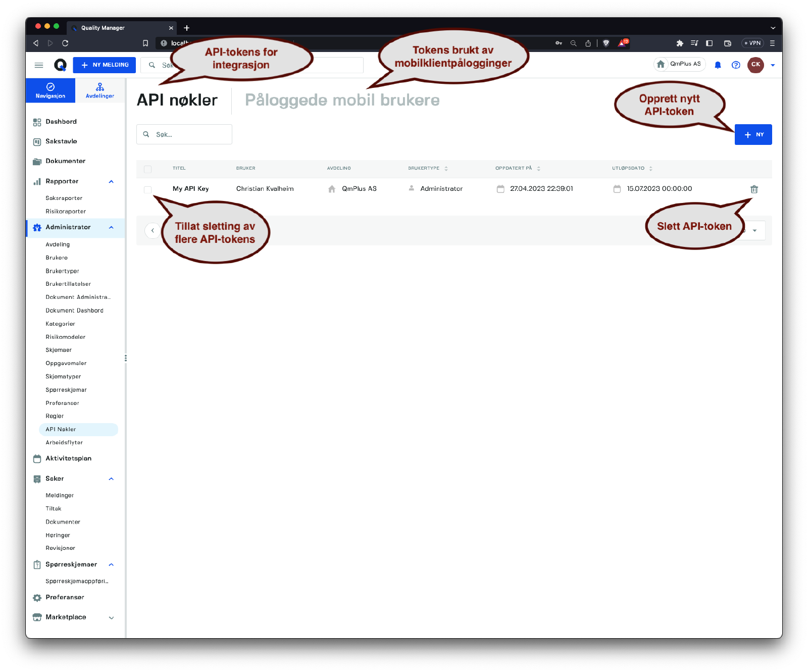Click the NY button to create token
Viewport: 808px width, 672px height.
[x=753, y=135]
